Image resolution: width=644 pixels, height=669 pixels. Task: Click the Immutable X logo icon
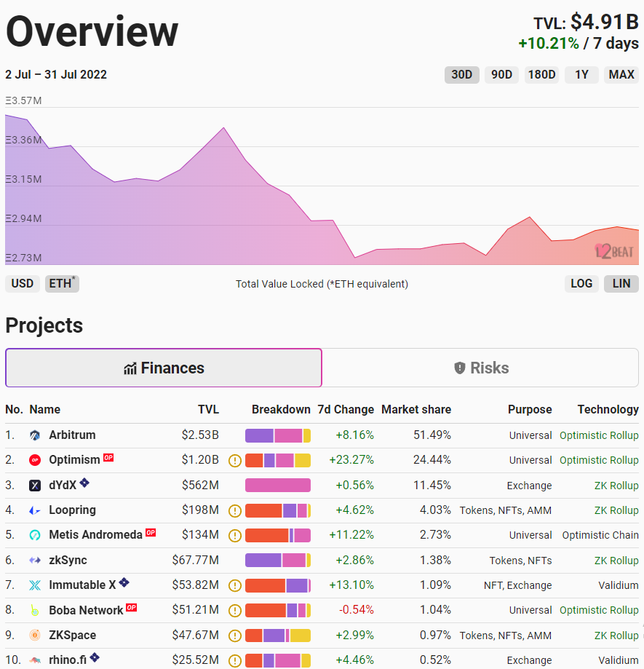click(x=35, y=585)
